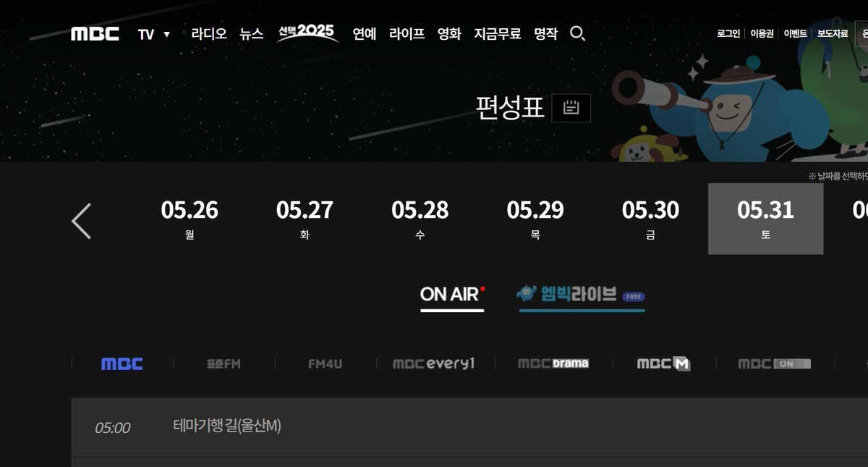868x467 pixels.
Task: Select the FM4U channel
Action: 325,363
